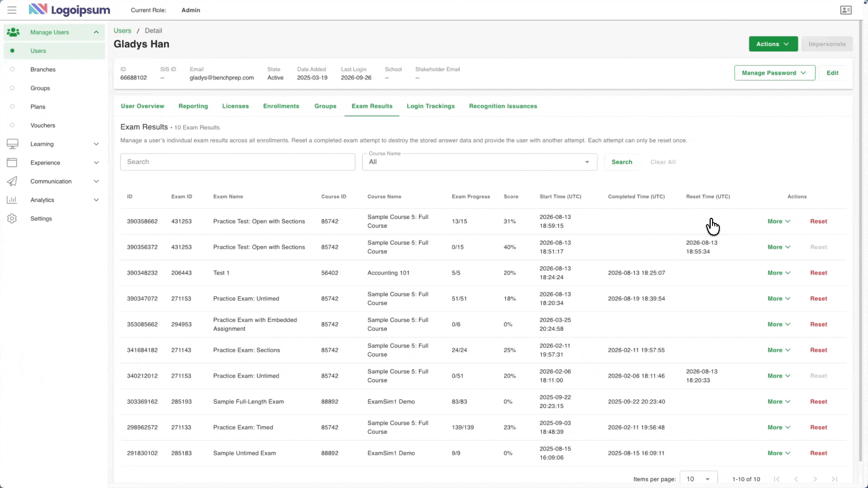Go to the first page of results
The height and width of the screenshot is (488, 868).
pos(777,479)
